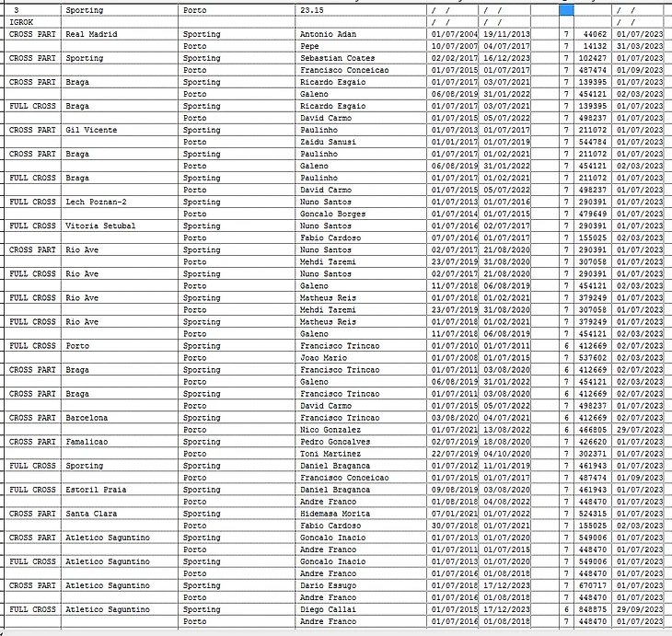The image size is (672, 636).
Task: Click ID value 479649
Action: click(x=592, y=214)
